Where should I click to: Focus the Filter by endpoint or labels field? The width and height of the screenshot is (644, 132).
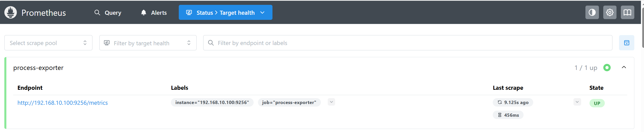pos(407,43)
